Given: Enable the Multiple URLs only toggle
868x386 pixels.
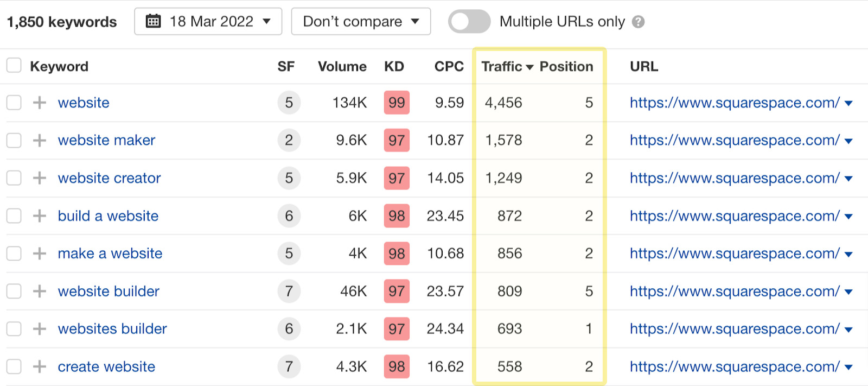Looking at the screenshot, I should pyautogui.click(x=469, y=22).
